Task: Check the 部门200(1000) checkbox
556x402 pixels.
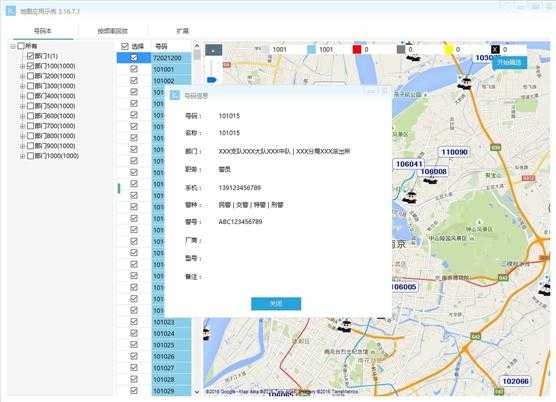Action: (30, 76)
